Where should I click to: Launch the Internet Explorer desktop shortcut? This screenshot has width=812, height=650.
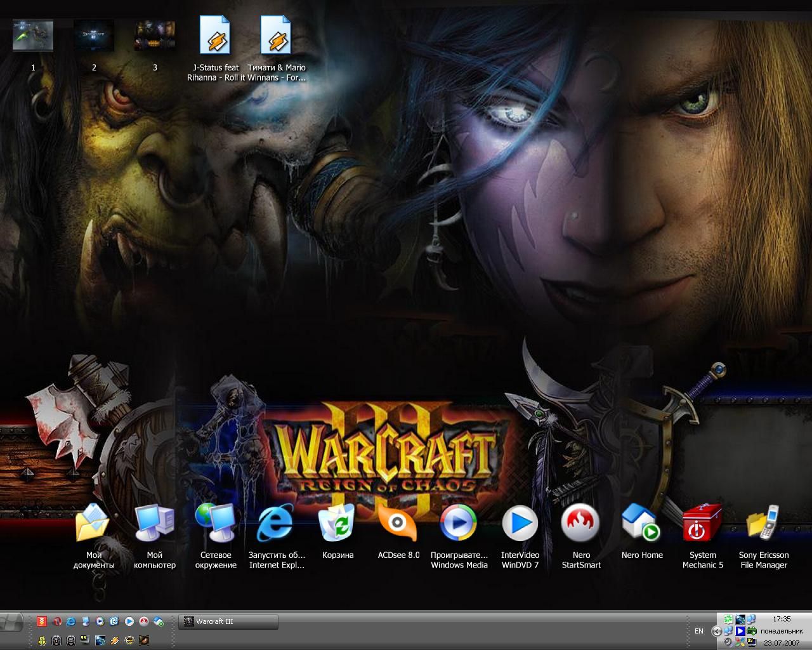point(276,524)
